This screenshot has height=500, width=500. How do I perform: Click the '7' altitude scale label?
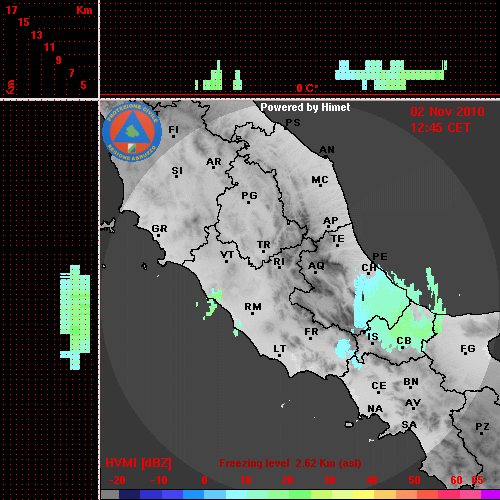[x=71, y=73]
